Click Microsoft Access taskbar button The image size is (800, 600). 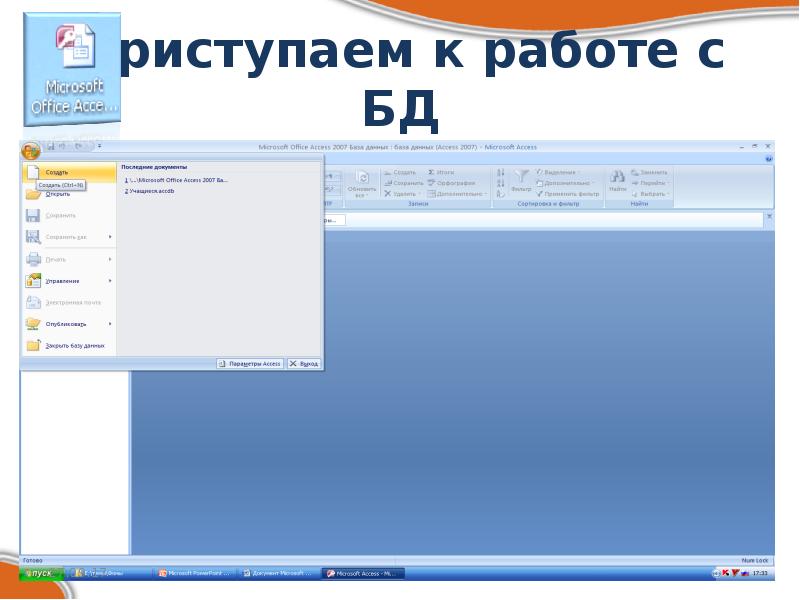coord(363,573)
